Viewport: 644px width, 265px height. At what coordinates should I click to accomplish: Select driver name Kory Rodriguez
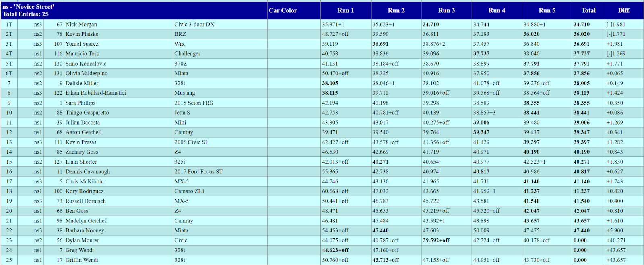coord(85,191)
